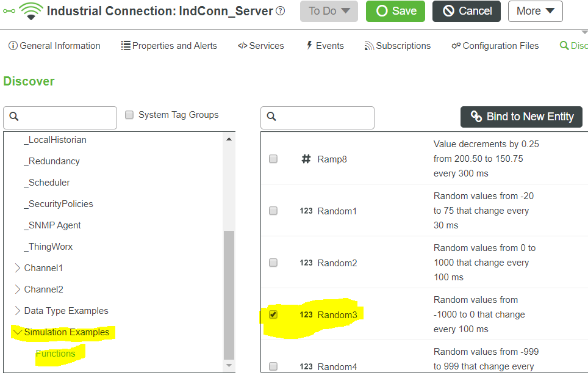Image resolution: width=588 pixels, height=378 pixels.
Task: Save the Industrial Connection changes
Action: (395, 10)
